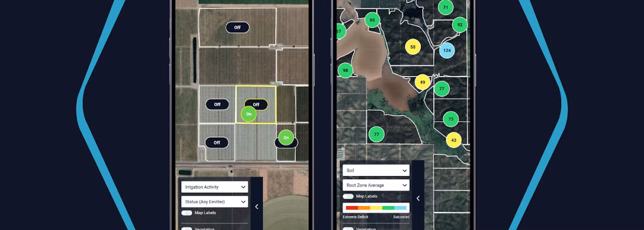This screenshot has width=644, height=230.
Task: Tap the green soil marker labeled 92
Action: click(x=460, y=25)
